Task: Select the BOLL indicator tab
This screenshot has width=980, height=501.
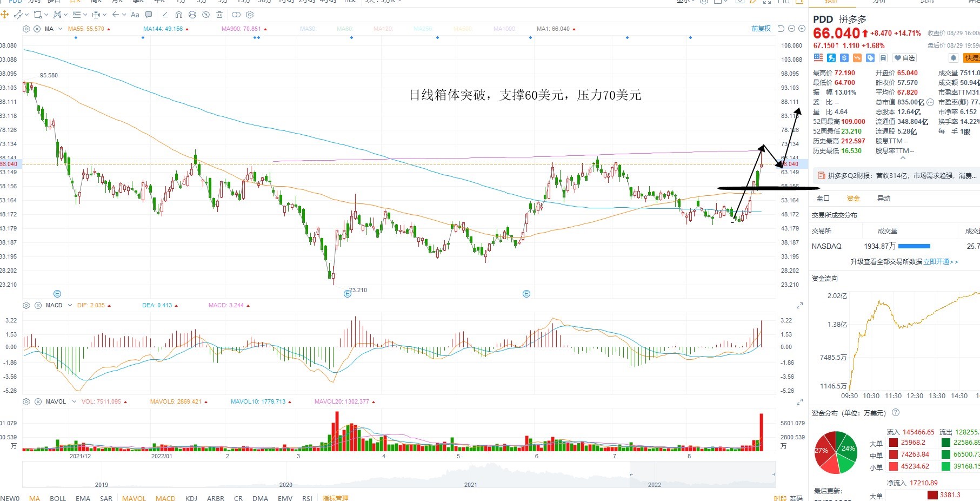Action: coord(58,498)
